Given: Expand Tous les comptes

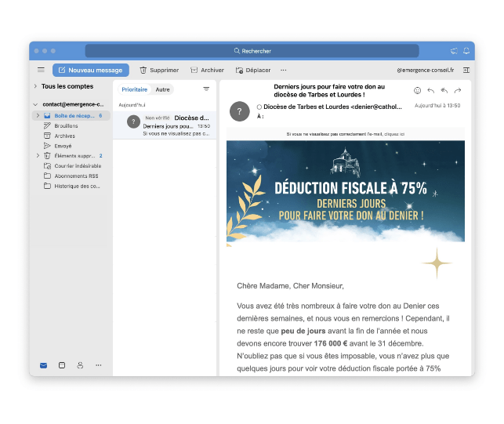Looking at the screenshot, I should [35, 86].
